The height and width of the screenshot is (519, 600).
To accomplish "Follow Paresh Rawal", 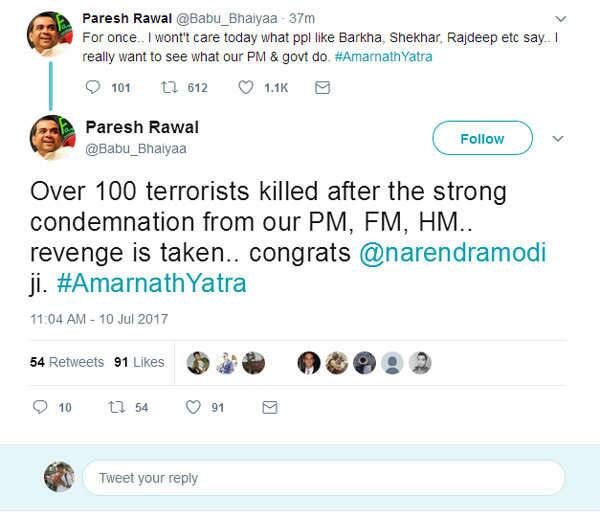I will click(482, 138).
